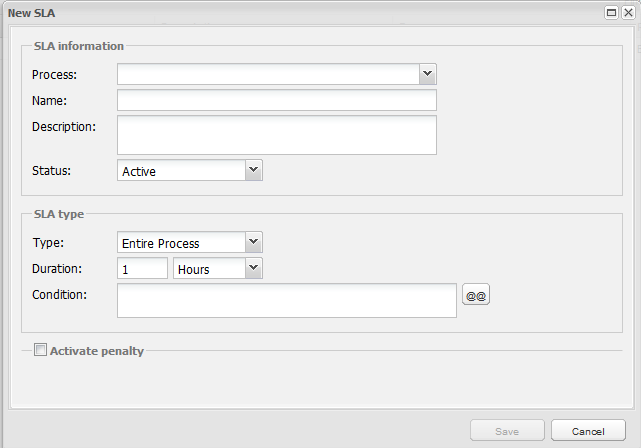Click the Entire Process type value field

coord(181,243)
